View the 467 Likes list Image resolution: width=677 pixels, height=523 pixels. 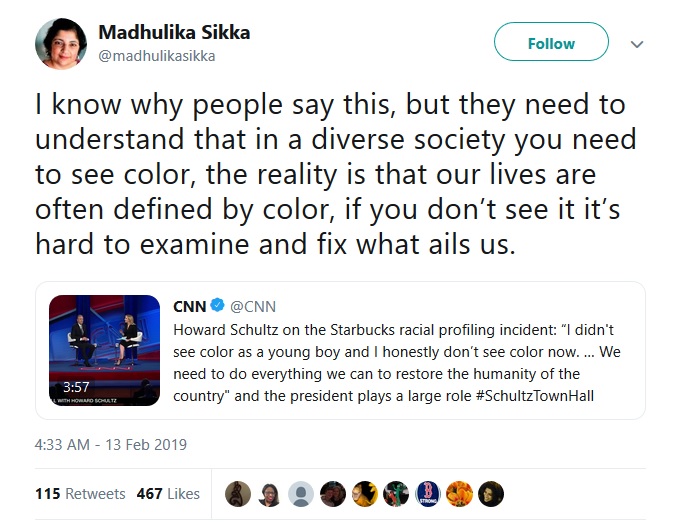pyautogui.click(x=168, y=494)
